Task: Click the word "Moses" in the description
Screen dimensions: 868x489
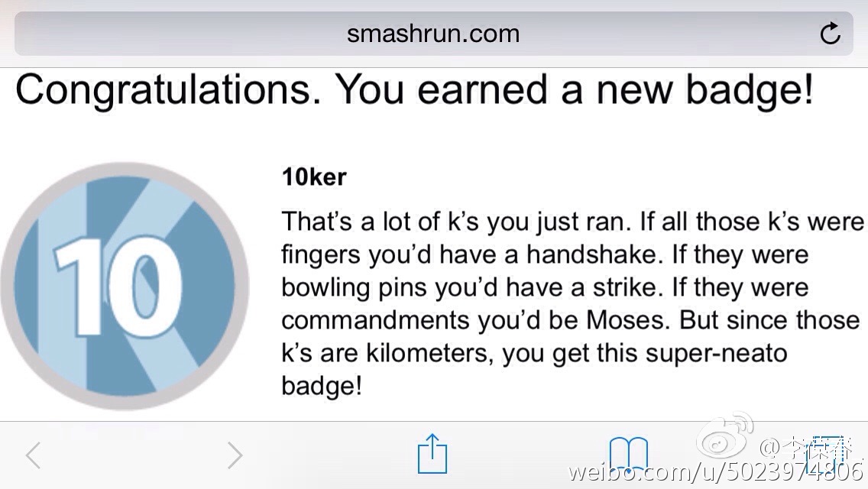Action: coord(626,320)
